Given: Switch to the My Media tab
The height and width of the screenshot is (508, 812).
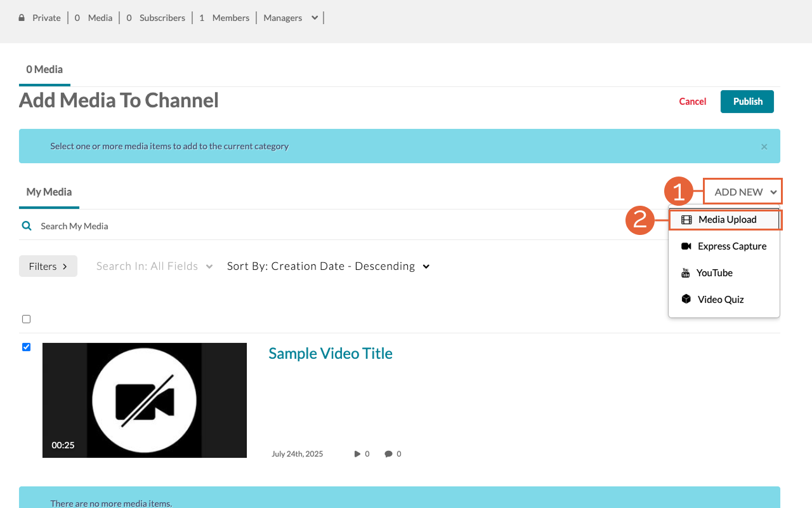Looking at the screenshot, I should coord(48,192).
